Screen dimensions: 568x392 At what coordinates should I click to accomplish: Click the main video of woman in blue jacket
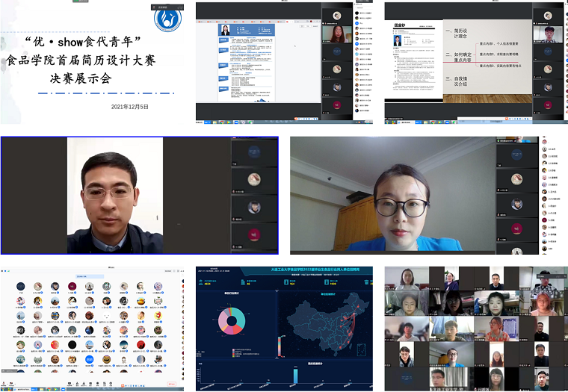pyautogui.click(x=392, y=194)
